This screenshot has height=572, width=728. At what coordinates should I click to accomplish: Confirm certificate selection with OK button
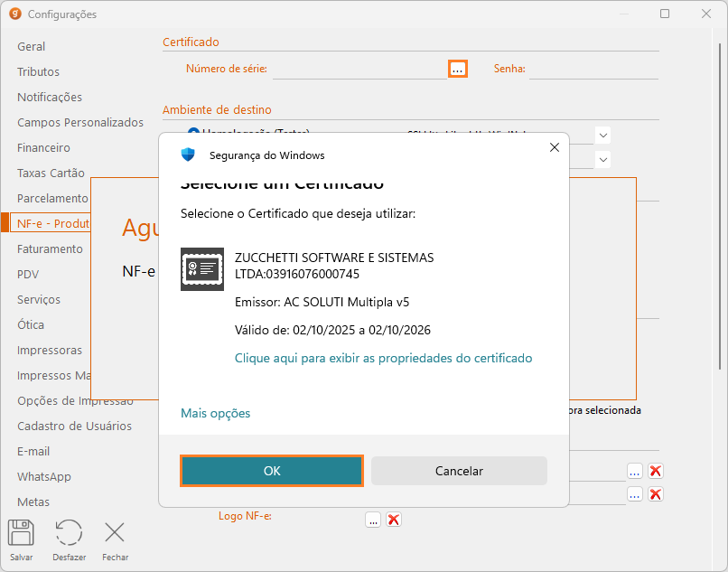pos(272,471)
